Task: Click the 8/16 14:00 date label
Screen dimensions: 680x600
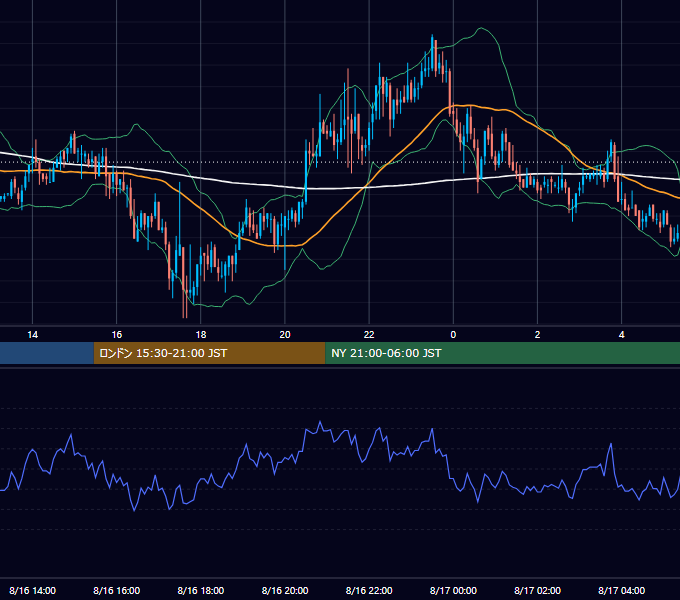Action: click(x=33, y=590)
